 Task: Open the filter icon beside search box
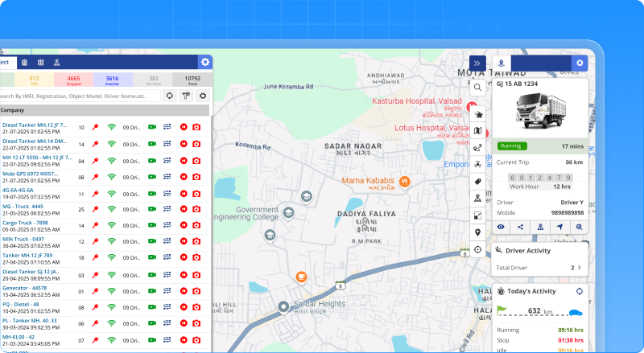186,96
